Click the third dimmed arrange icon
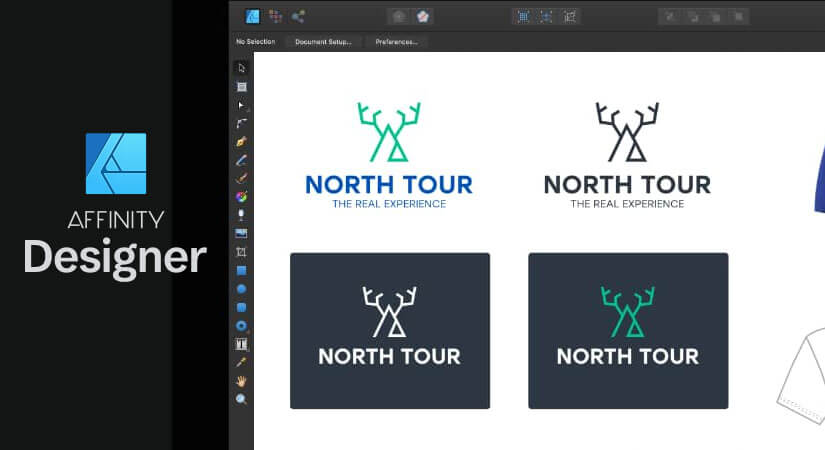 pyautogui.click(x=716, y=17)
